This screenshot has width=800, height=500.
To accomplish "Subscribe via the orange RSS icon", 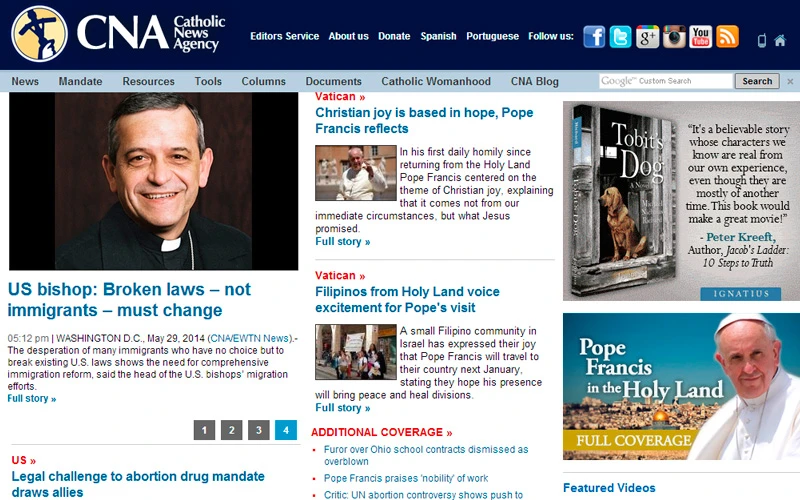I will pos(727,37).
